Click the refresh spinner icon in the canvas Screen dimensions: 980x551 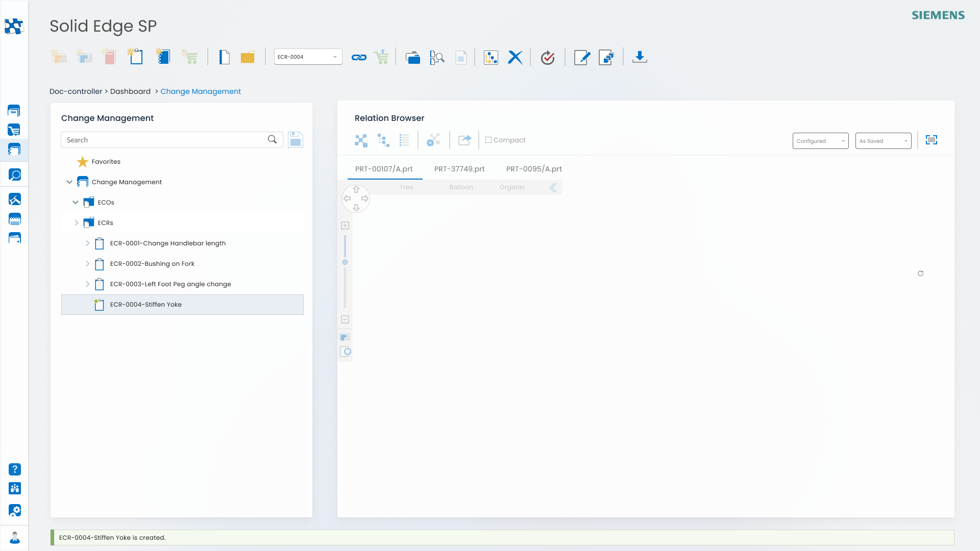click(920, 273)
